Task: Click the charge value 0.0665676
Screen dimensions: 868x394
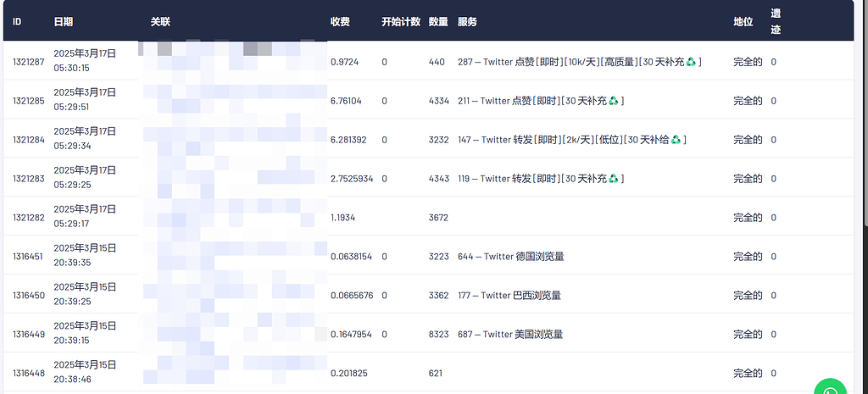Action: [x=352, y=296]
